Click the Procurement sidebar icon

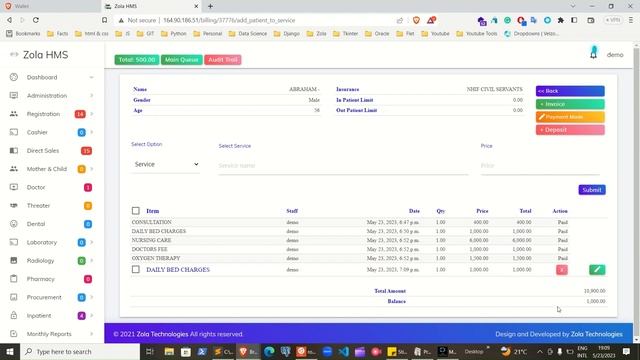click(x=14, y=297)
